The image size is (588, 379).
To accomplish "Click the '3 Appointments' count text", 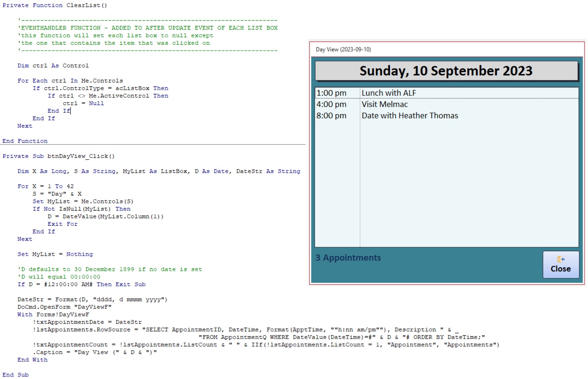I will pos(348,258).
